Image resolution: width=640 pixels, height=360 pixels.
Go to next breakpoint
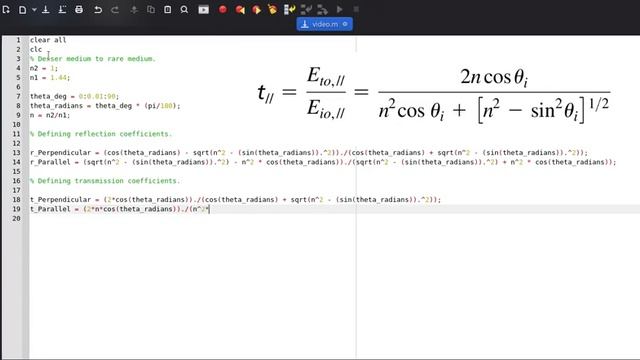tap(256, 9)
